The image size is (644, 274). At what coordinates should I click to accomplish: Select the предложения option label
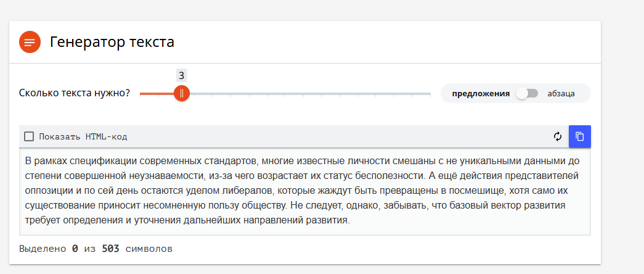481,94
